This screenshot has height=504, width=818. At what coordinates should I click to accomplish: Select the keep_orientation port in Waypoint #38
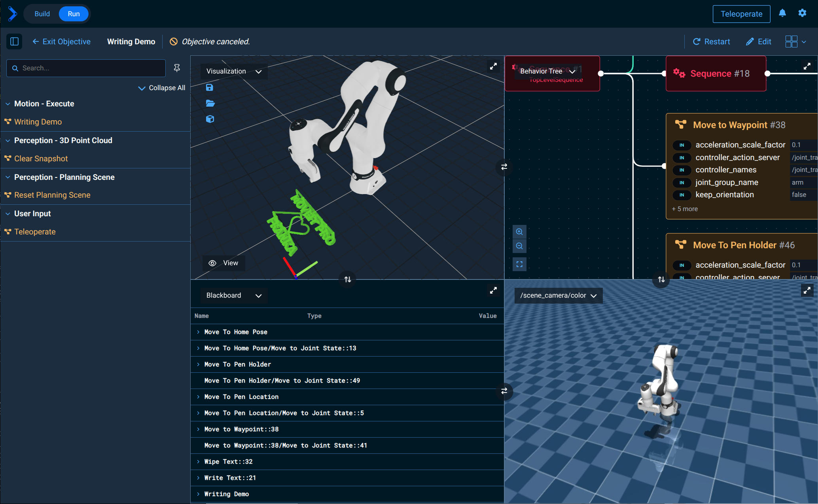[x=725, y=195]
